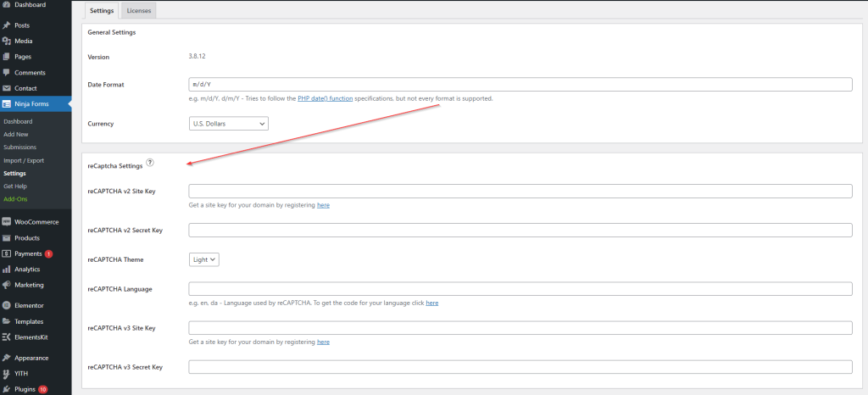Expand the reCAPTCHA Theme Light dropdown
The image size is (868, 395).
203,259
